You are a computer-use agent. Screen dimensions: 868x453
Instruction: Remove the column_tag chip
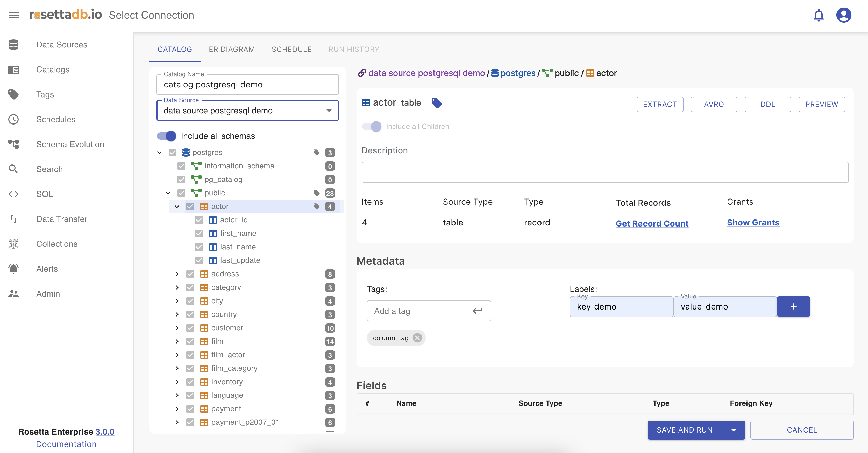coord(417,338)
